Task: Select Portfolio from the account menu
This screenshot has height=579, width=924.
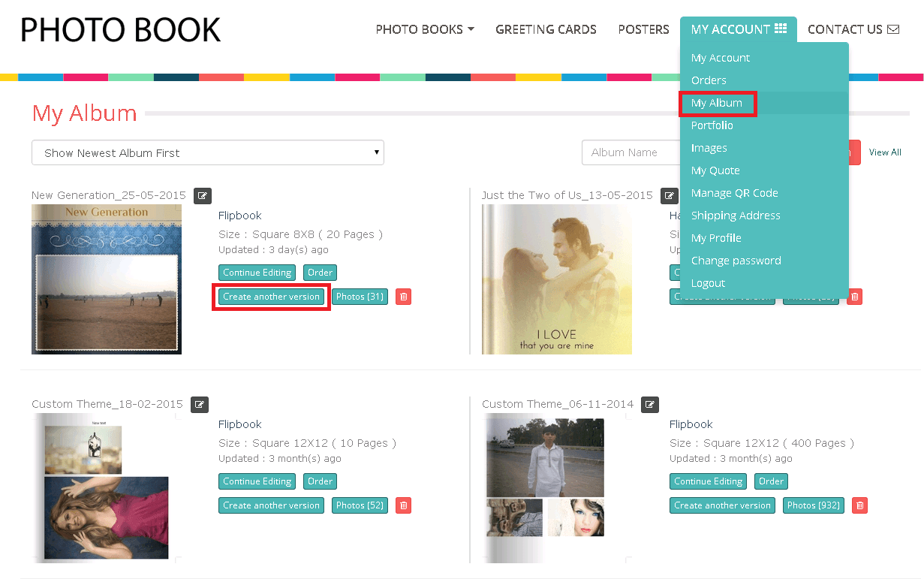Action: tap(712, 125)
